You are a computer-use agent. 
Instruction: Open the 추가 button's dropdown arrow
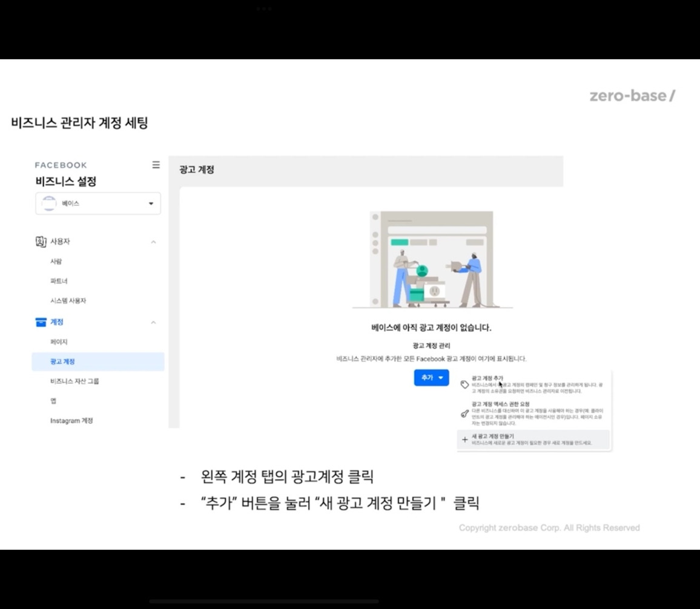(x=440, y=377)
